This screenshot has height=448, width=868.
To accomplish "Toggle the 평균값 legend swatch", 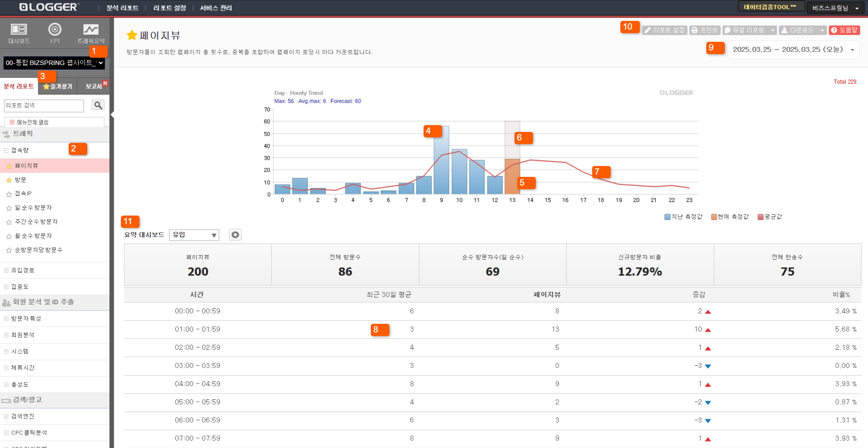I will pos(760,217).
